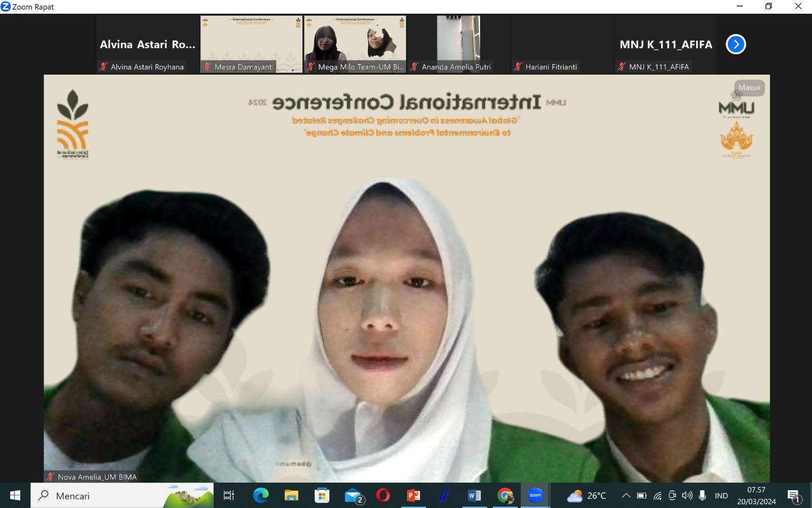
Task: Show next participants with the blue arrow
Action: [735, 44]
